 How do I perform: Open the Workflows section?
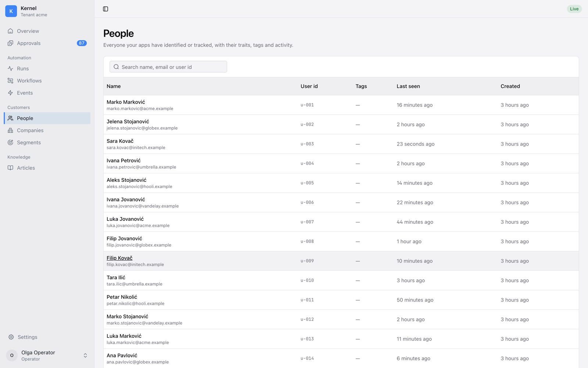[x=47, y=81]
